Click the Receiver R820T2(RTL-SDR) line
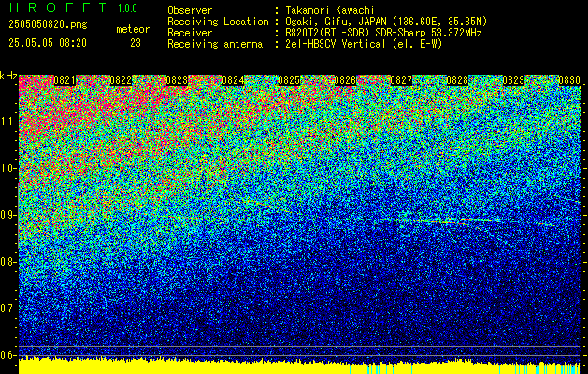Screen dimensions: 588x374 [x=383, y=33]
